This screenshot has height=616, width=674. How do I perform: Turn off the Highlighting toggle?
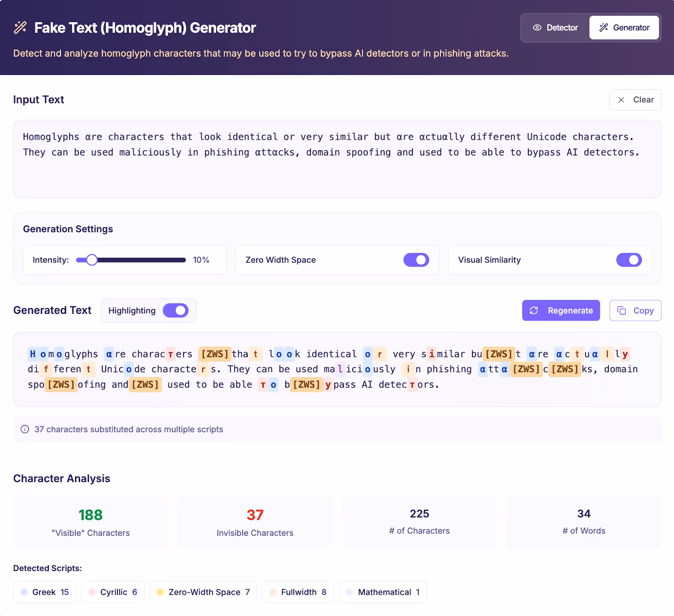coord(176,311)
